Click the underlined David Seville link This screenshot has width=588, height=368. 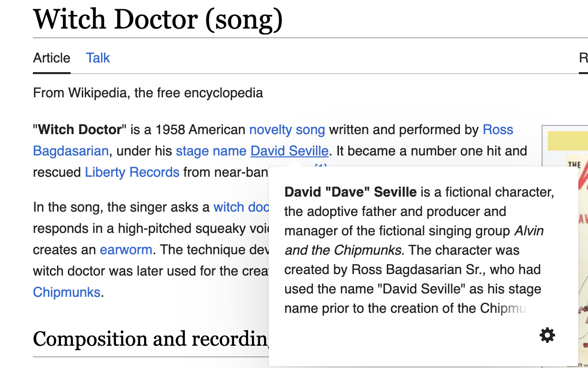[290, 151]
